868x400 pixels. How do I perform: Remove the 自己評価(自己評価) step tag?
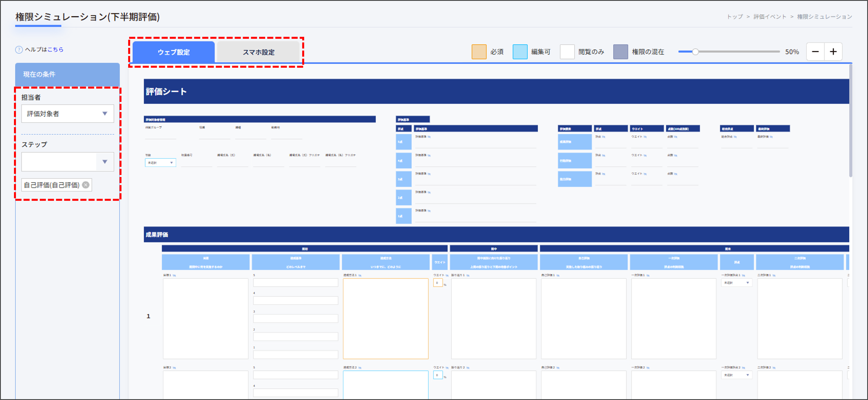click(86, 185)
